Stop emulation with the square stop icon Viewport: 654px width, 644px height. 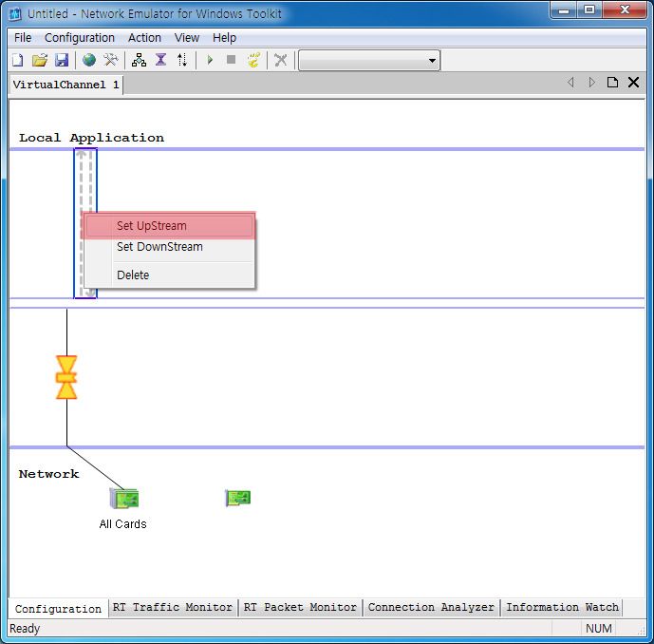(x=231, y=60)
